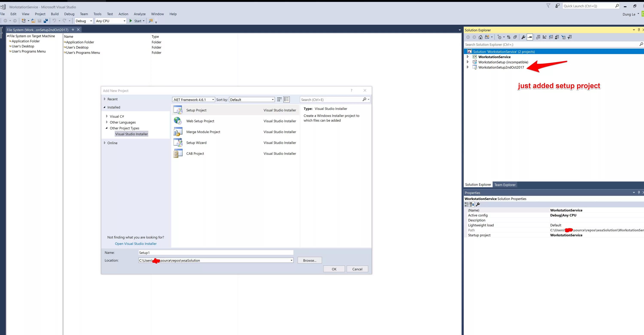The height and width of the screenshot is (335, 644).
Task: Click the Sync with Active Document arrows icon
Action: click(x=509, y=37)
